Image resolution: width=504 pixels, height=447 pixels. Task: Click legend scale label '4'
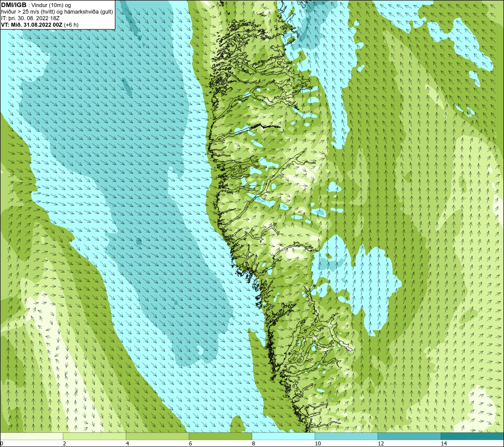128,443
